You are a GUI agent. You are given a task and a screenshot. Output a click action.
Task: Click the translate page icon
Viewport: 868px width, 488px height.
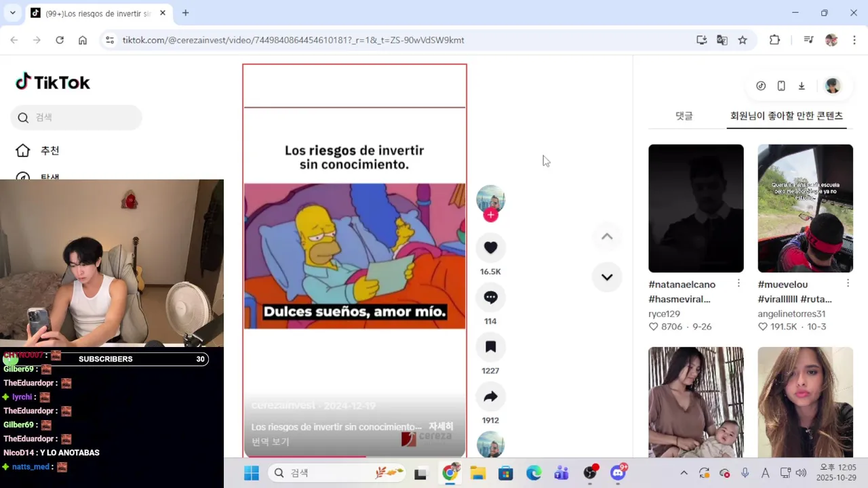[x=722, y=40]
